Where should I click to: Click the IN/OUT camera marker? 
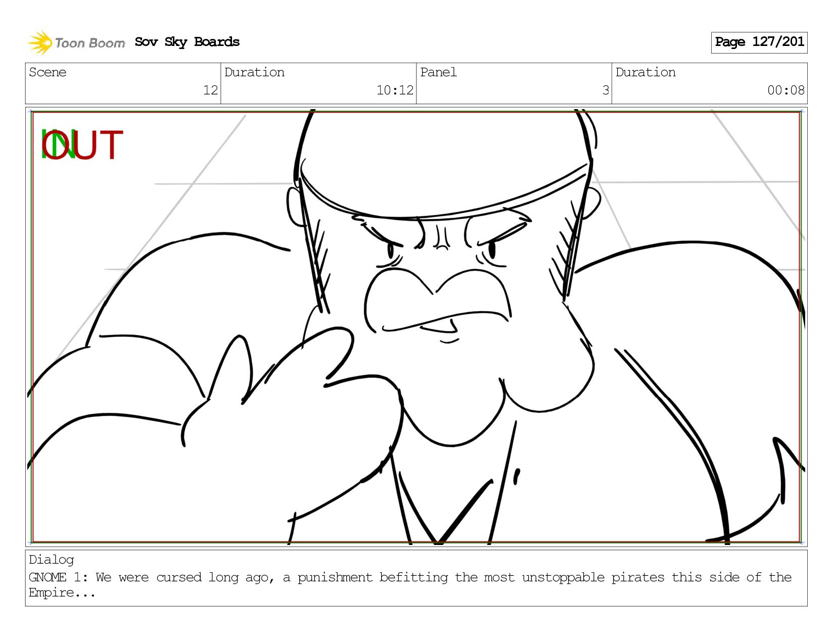click(81, 145)
